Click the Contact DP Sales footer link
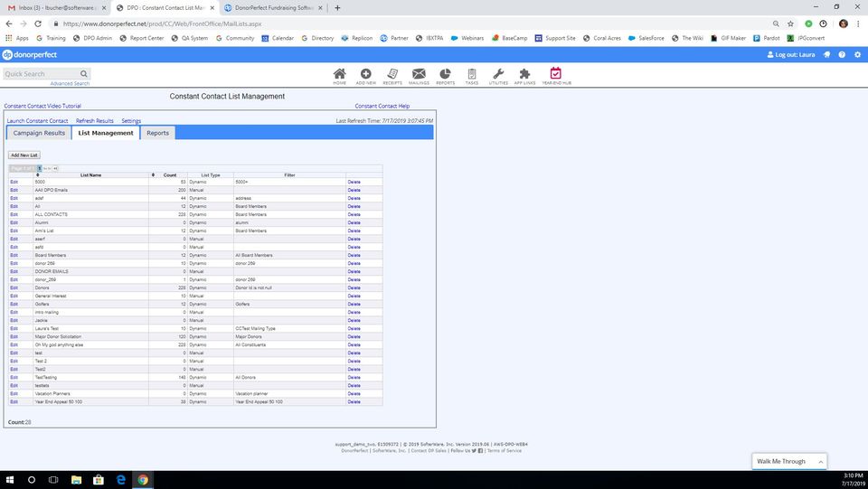Viewport: 868px width, 489px height. tap(429, 450)
